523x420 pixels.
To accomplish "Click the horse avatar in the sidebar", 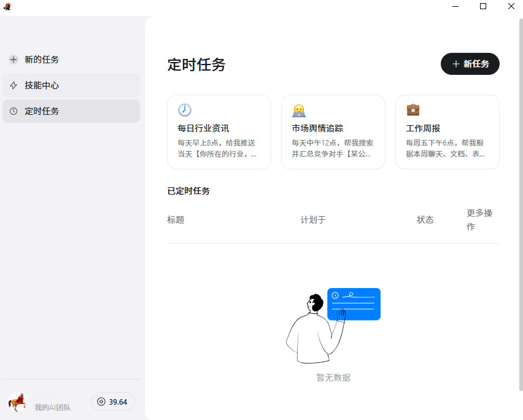I will click(x=17, y=402).
